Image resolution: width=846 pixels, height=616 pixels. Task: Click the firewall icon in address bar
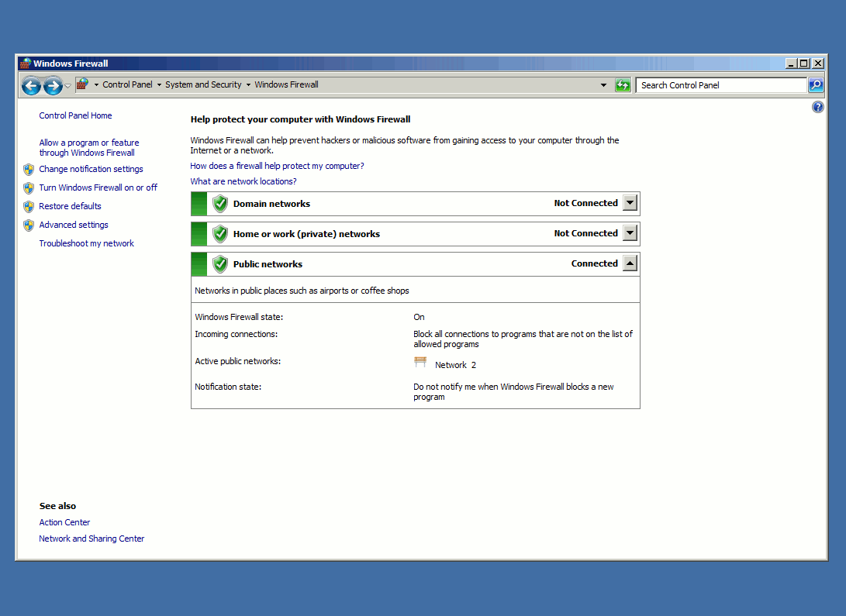[82, 84]
